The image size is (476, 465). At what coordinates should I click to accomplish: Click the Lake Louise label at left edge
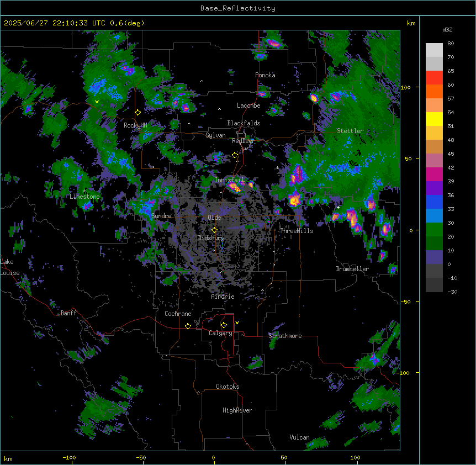point(10,267)
